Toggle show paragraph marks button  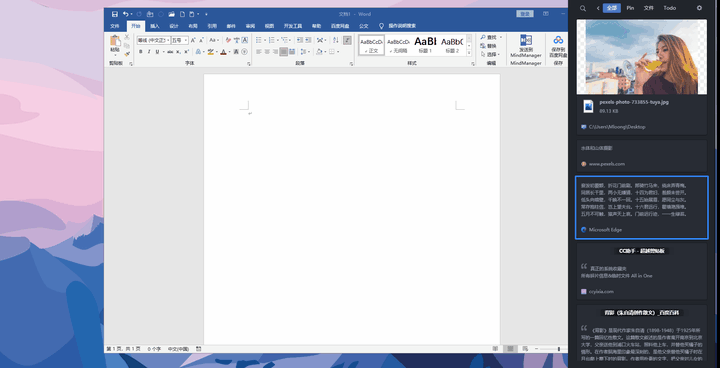pos(347,40)
